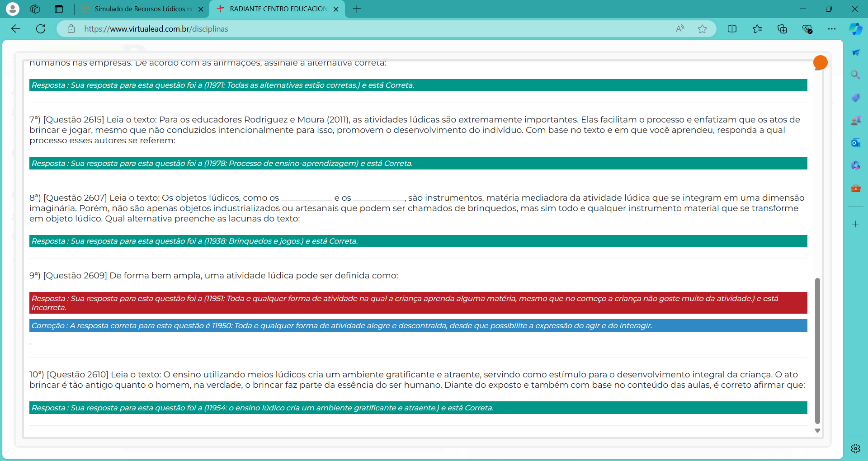Viewport: 868px width, 461px height.
Task: Click the browser back arrow
Action: [x=16, y=29]
